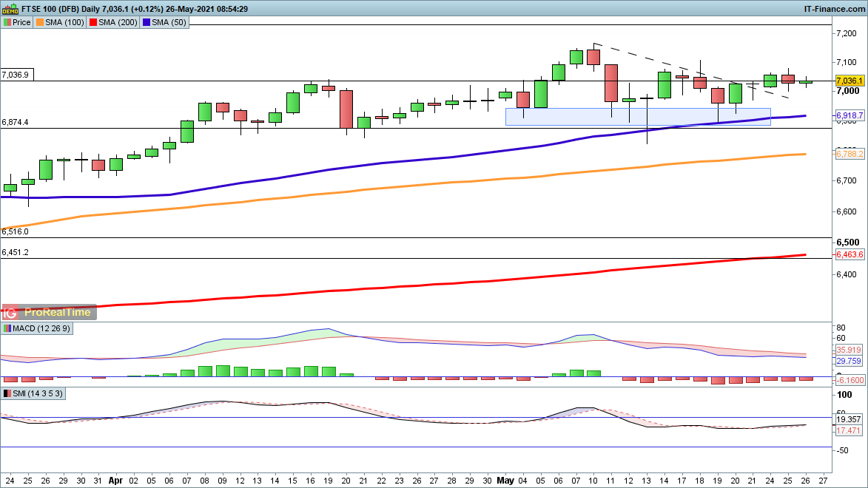Select the blue SMA (50) color swatch
The width and height of the screenshot is (868, 488).
(x=147, y=22)
